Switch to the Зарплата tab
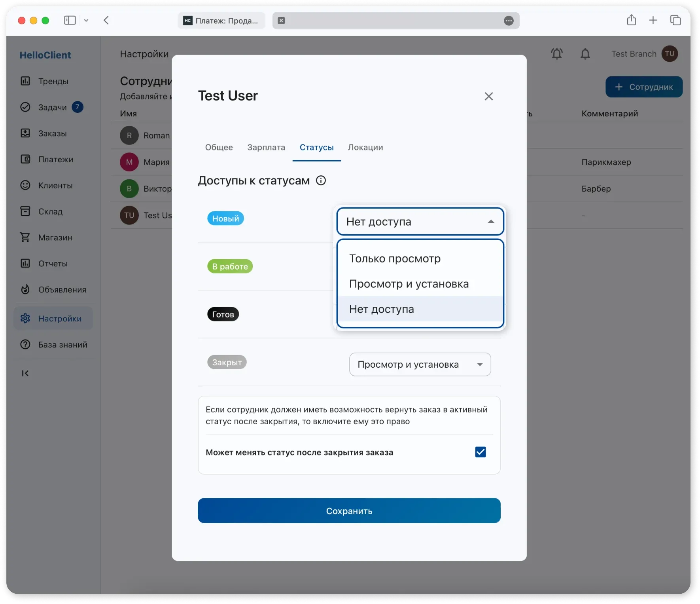The width and height of the screenshot is (700, 604). click(x=266, y=147)
